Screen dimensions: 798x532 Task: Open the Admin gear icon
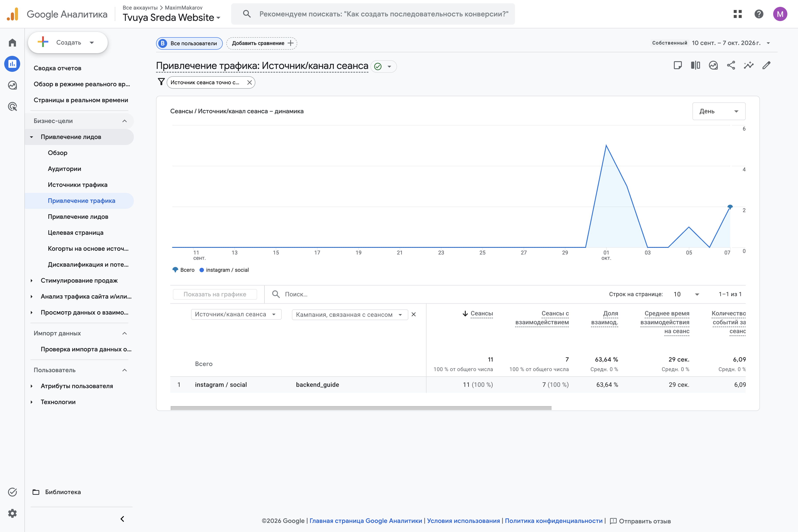[12, 513]
